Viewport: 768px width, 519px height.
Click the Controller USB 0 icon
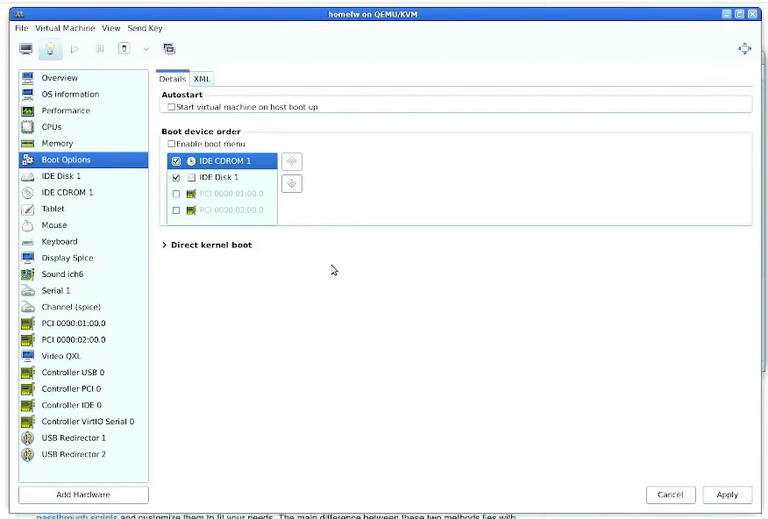coord(28,373)
